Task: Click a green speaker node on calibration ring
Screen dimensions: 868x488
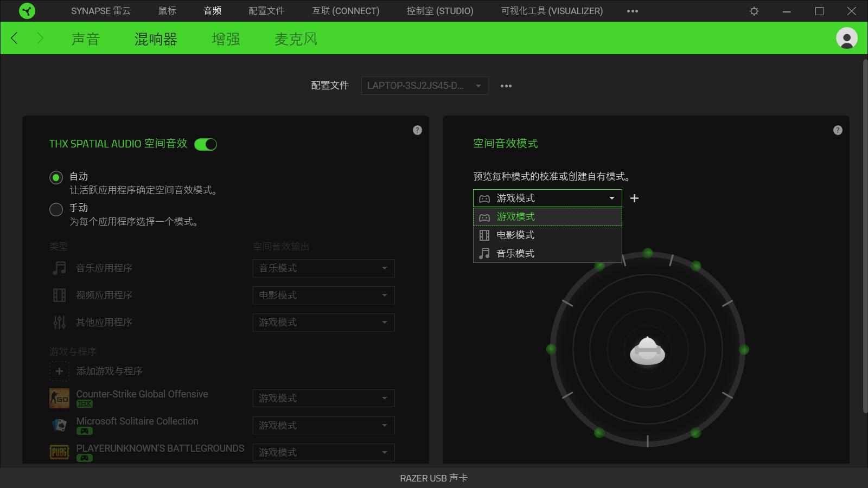Action: [x=647, y=252]
